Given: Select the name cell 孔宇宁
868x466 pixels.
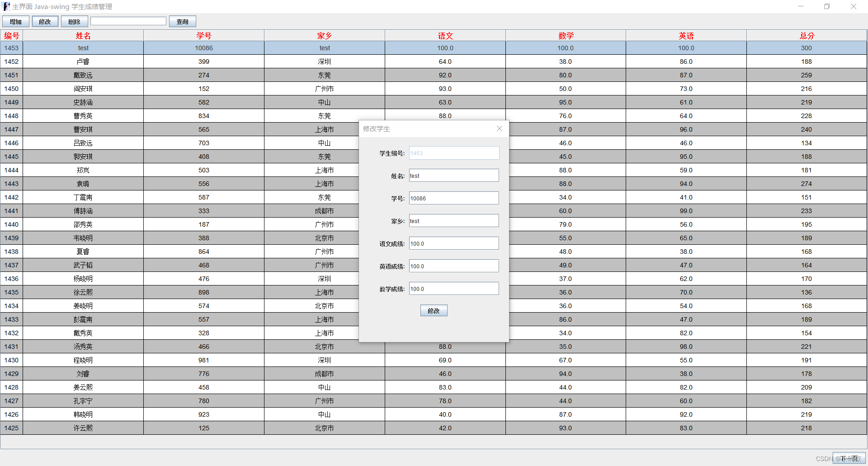Looking at the screenshot, I should pyautogui.click(x=83, y=401).
